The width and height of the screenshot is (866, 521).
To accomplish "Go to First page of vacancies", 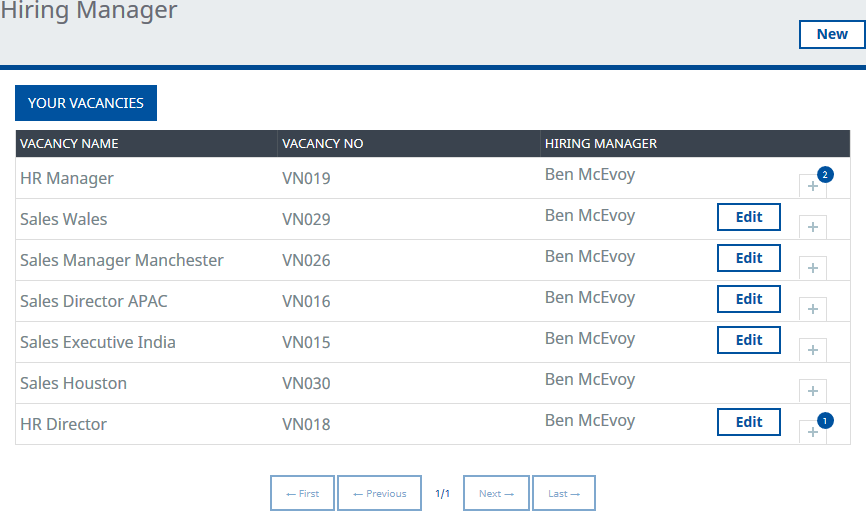I will (x=302, y=493).
